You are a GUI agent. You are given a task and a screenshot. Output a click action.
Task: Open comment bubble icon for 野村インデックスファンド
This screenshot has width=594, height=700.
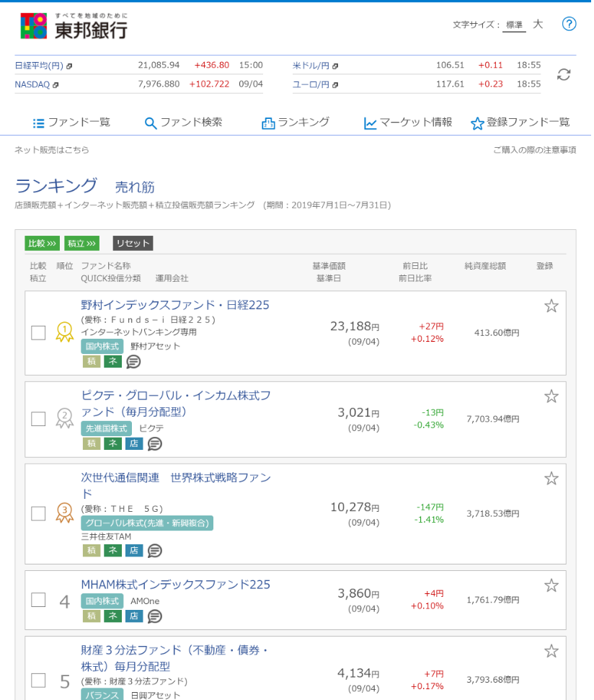133,362
